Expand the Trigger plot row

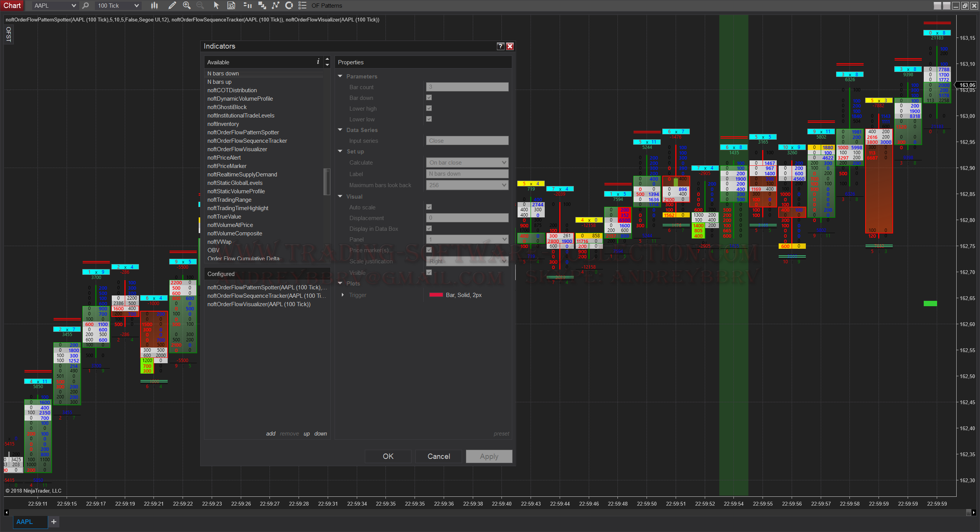pyautogui.click(x=343, y=295)
